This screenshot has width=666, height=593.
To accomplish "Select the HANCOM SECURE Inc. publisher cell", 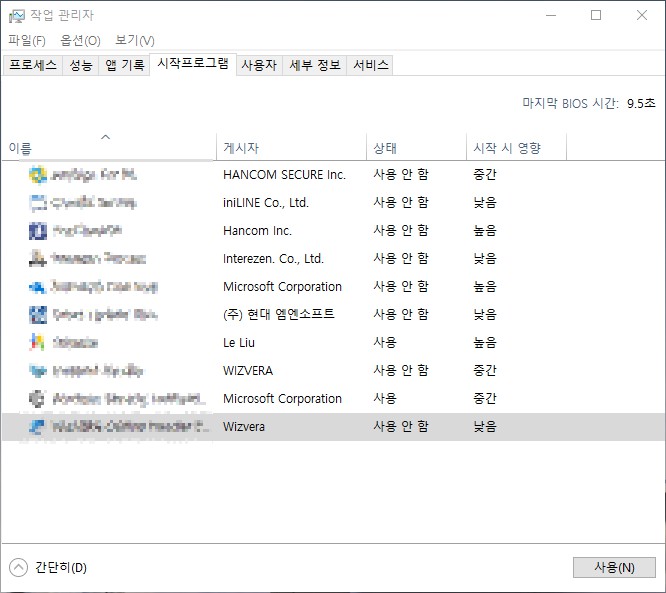I will coord(284,175).
